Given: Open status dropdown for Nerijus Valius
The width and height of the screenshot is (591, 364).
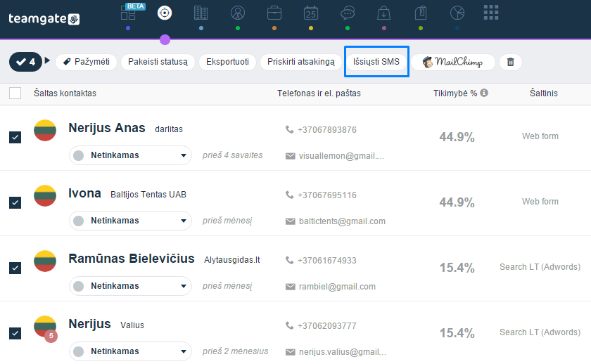Looking at the screenshot, I should (130, 351).
